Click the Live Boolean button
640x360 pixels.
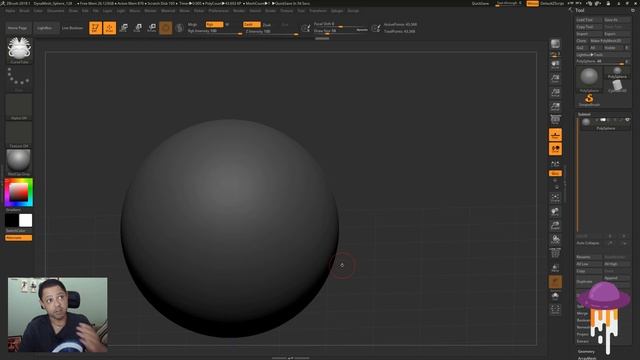72,28
